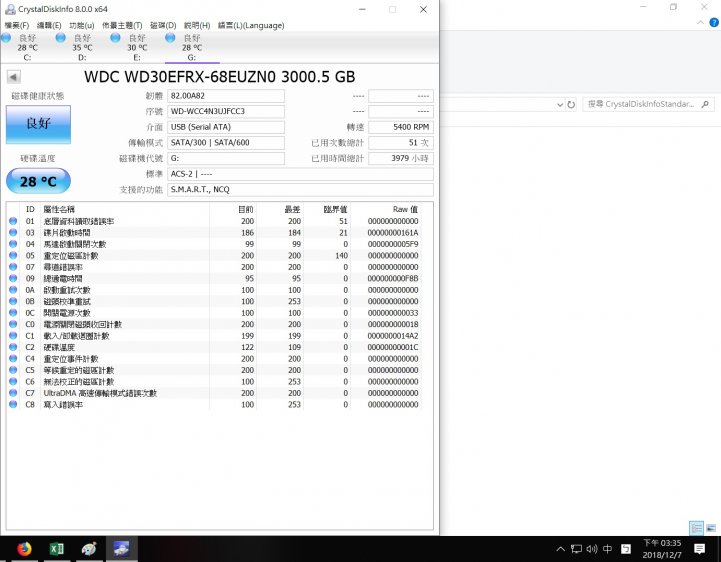Viewport: 721px width, 562px height.
Task: Collapse the Explorer ribbon with the chevron
Action: tap(700, 22)
